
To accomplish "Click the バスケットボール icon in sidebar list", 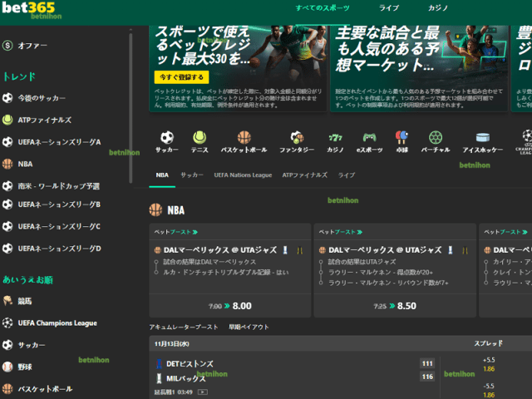I will (x=7, y=388).
